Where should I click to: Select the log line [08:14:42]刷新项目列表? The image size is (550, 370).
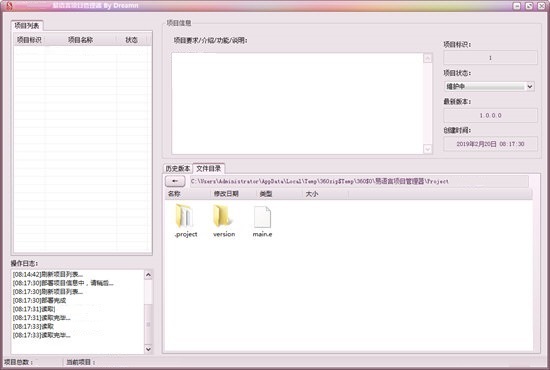(x=48, y=274)
